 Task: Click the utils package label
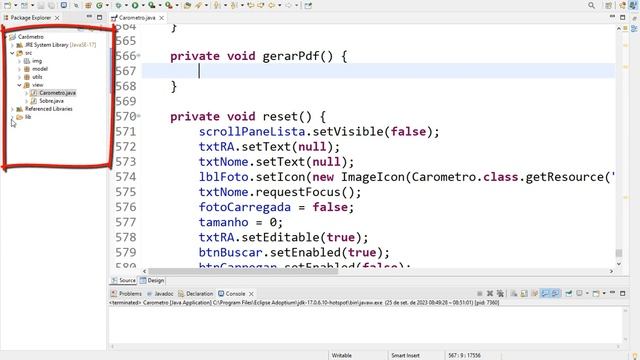[x=37, y=77]
